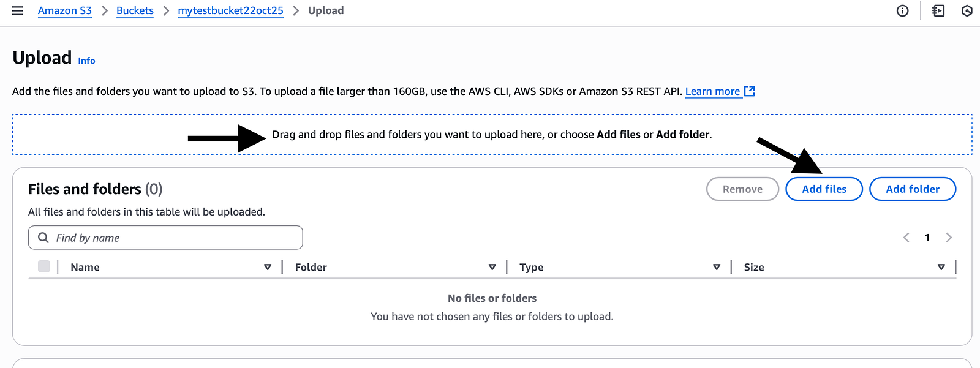The image size is (980, 368).
Task: Click the Add files button
Action: (x=824, y=189)
